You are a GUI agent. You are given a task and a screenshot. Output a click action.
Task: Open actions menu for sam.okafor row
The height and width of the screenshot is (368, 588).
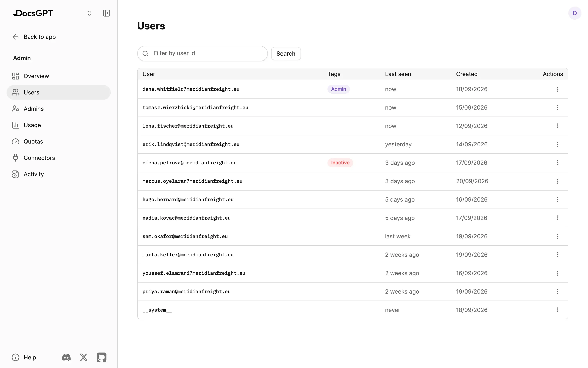coord(557,236)
